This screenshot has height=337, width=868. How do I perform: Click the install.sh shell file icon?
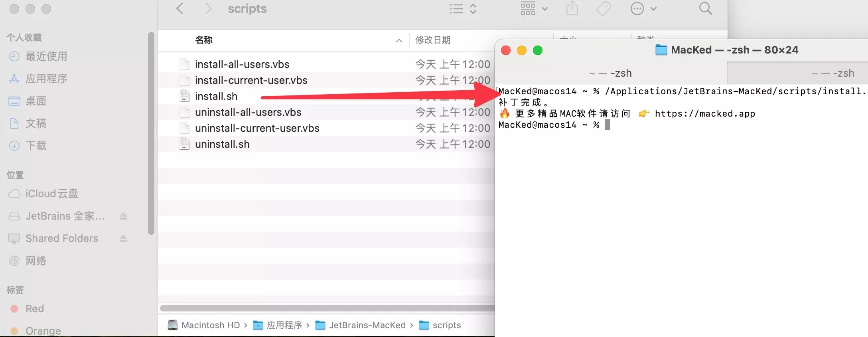click(x=185, y=96)
